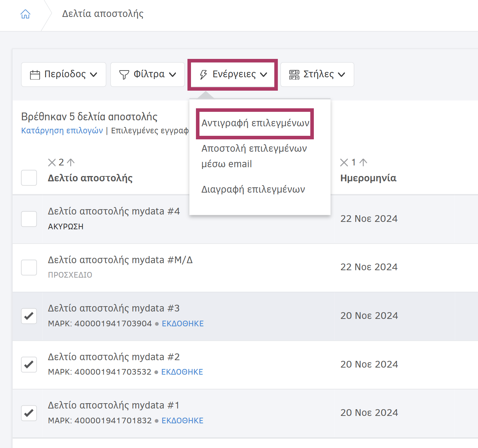Screen dimensions: 478x448
Task: Click Βρέθηκαν 5 δελτία αποστολής heading
Action: coord(89,117)
